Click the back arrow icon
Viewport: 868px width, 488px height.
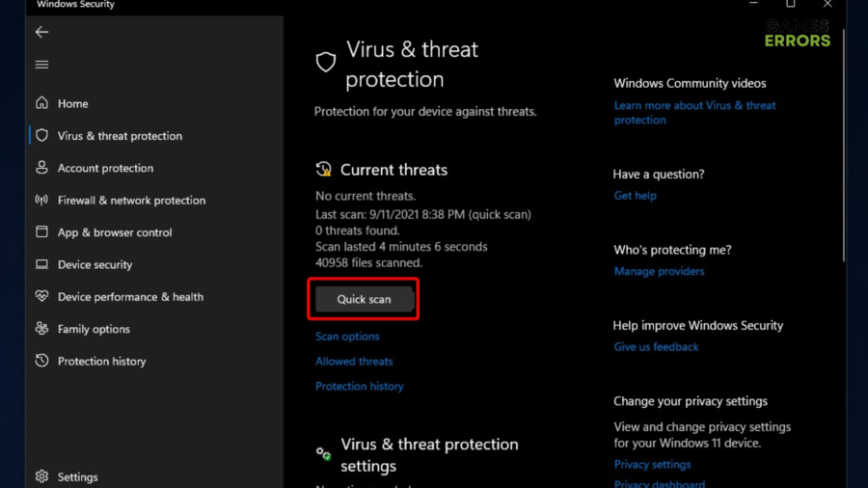(x=41, y=32)
